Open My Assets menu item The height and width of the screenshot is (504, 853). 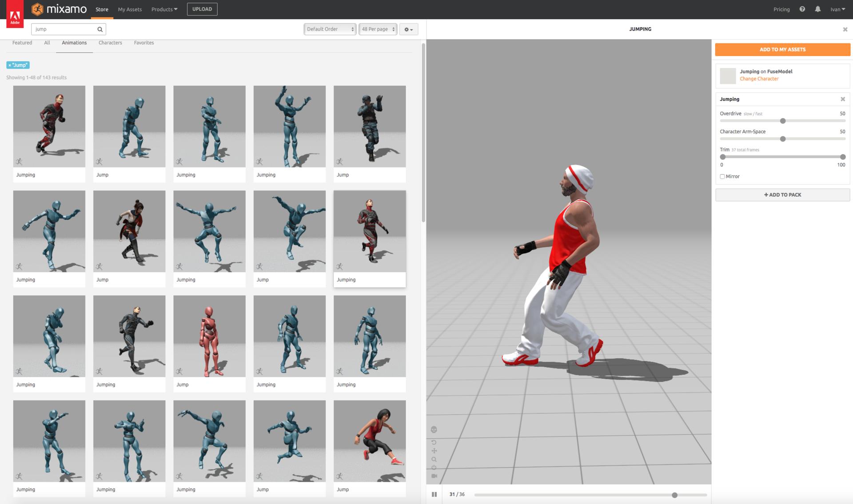pyautogui.click(x=130, y=8)
